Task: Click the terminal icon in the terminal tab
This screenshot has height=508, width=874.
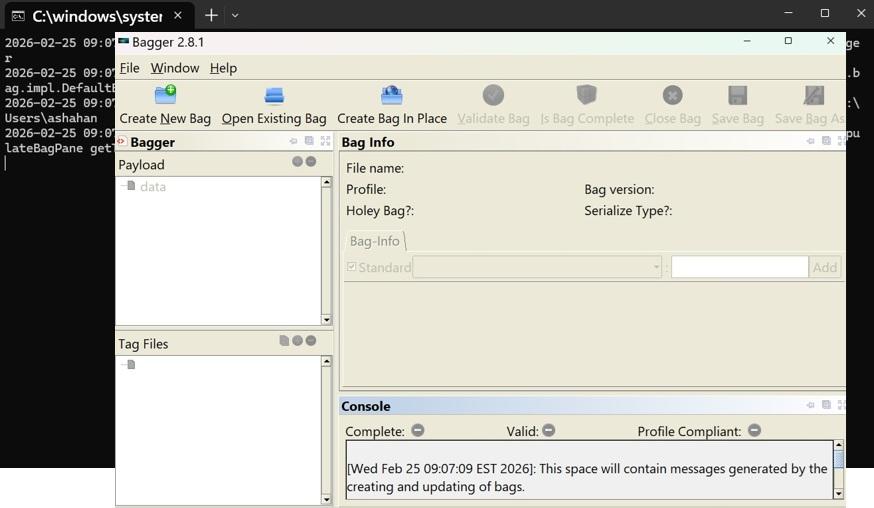Action: tap(18, 16)
